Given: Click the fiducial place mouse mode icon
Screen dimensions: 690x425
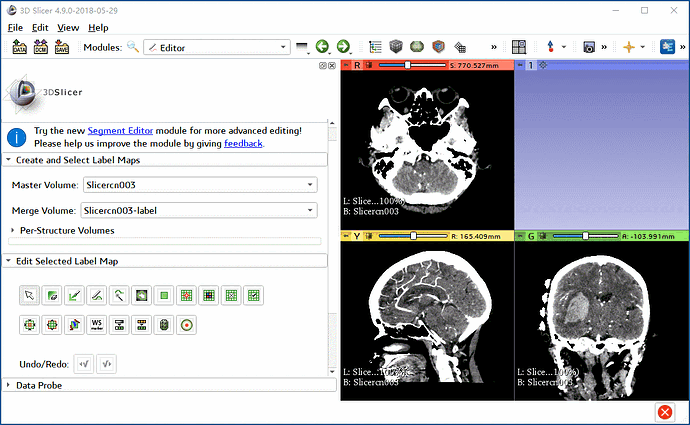Looking at the screenshot, I should coord(550,47).
